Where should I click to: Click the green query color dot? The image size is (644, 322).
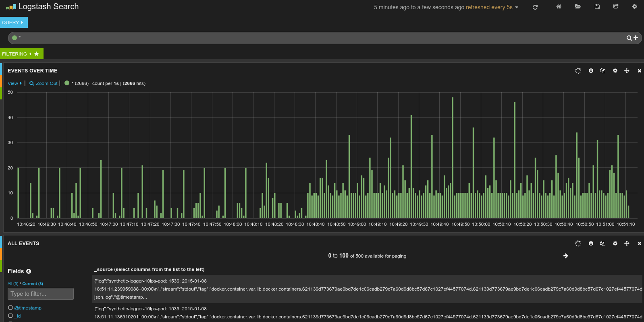(x=15, y=38)
